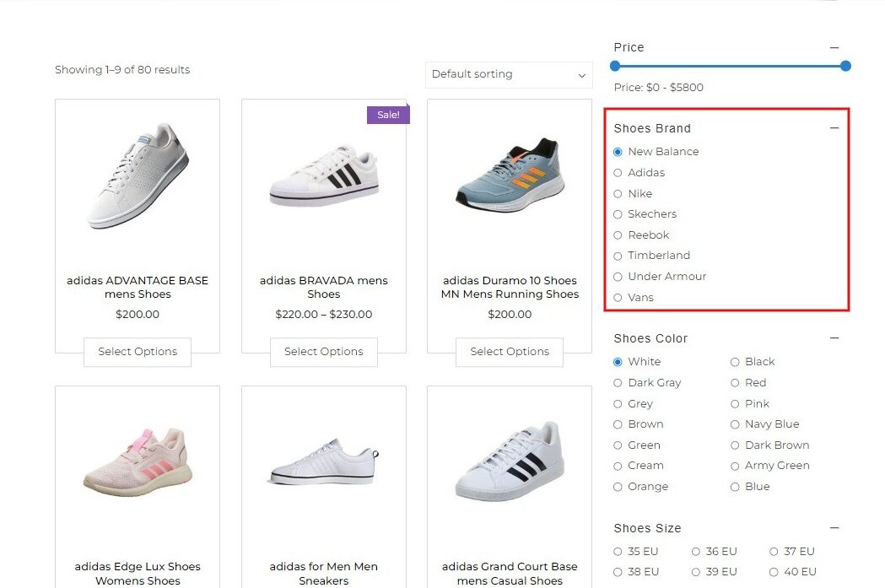Filter by Dark Gray shoe color
Viewport: 885px width, 588px height.
(618, 383)
